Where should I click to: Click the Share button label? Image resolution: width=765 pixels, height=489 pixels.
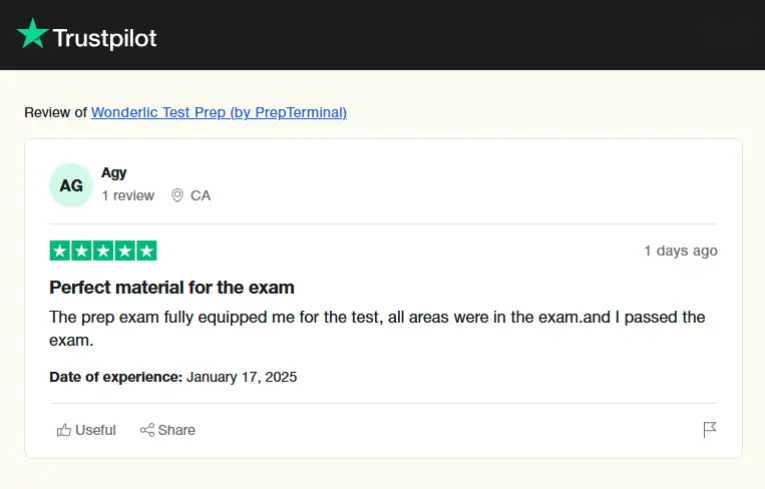176,430
